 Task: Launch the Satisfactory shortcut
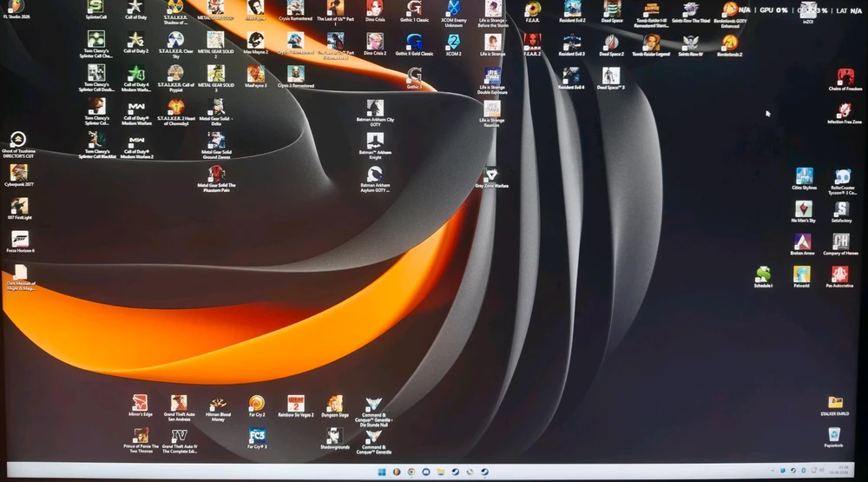click(841, 211)
